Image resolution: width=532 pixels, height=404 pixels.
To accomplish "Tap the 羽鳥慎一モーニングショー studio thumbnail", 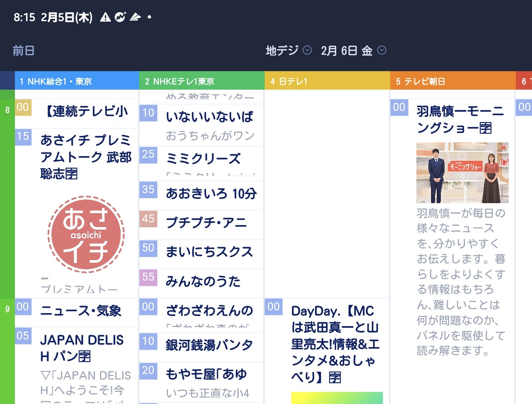I will pyautogui.click(x=462, y=172).
